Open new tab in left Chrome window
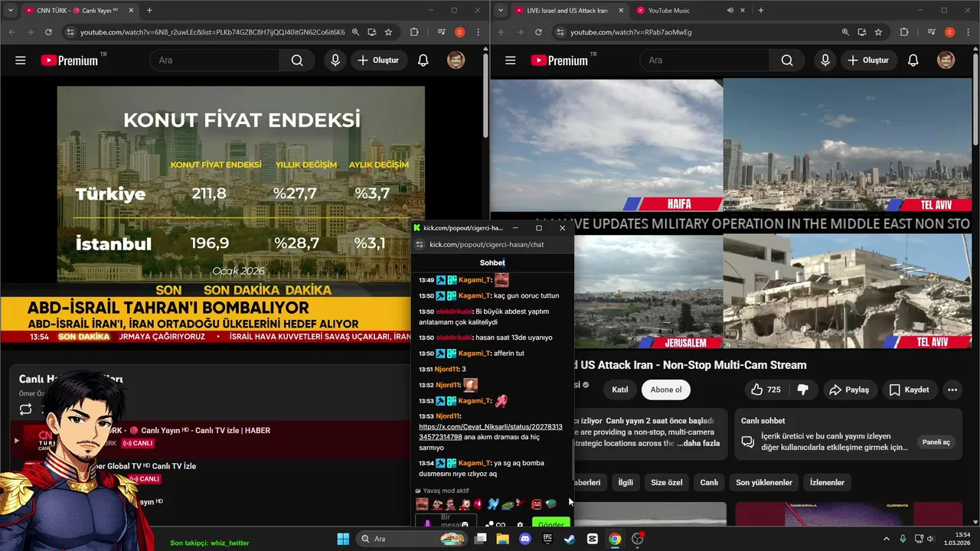980x551 pixels. click(x=149, y=11)
